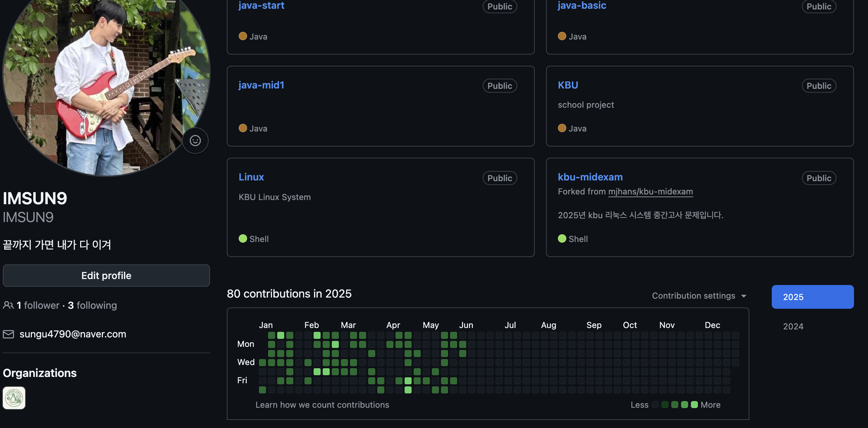Follow the mjhans/kbu-midexam fork source link
This screenshot has height=428, width=868.
click(x=650, y=192)
